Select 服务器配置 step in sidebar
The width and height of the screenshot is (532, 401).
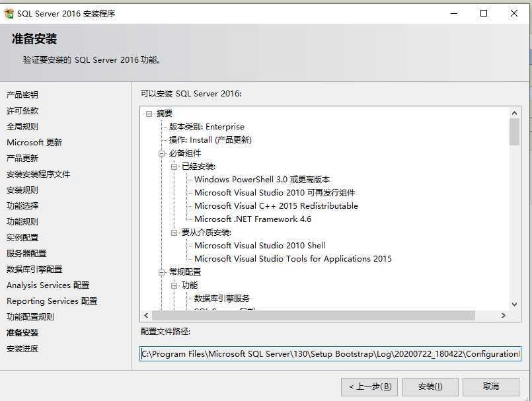(x=26, y=254)
